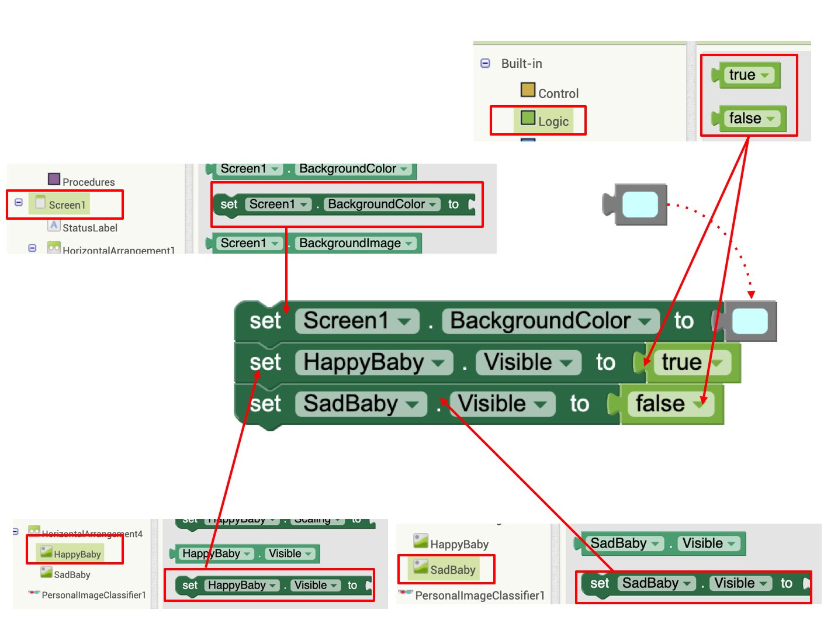
Task: Click the set SadBaby Visible palette block
Action: tap(694, 584)
